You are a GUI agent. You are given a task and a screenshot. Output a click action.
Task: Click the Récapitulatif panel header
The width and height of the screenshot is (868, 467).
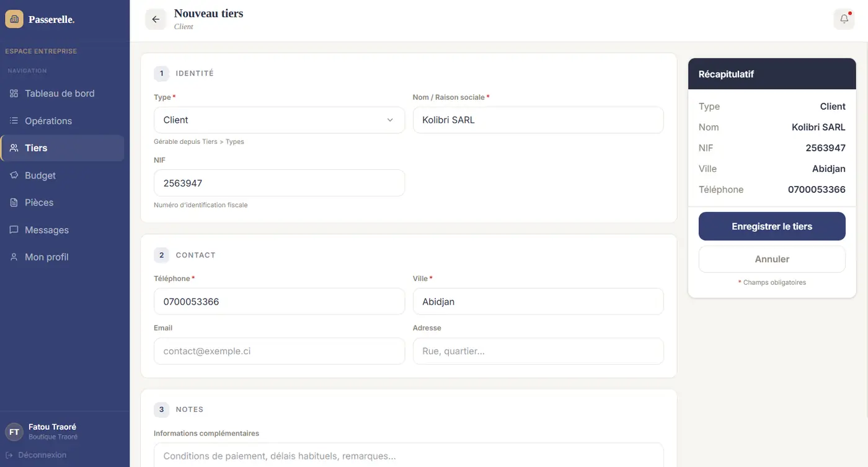[772, 74]
